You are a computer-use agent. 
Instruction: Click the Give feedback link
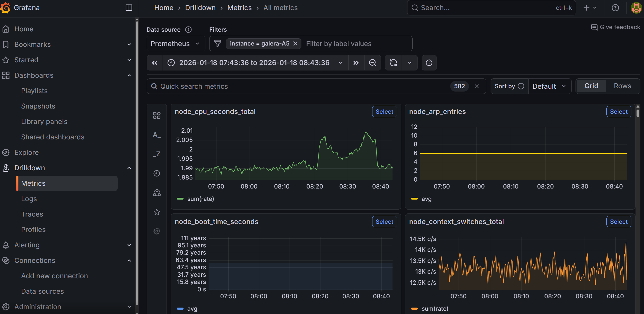tap(615, 27)
